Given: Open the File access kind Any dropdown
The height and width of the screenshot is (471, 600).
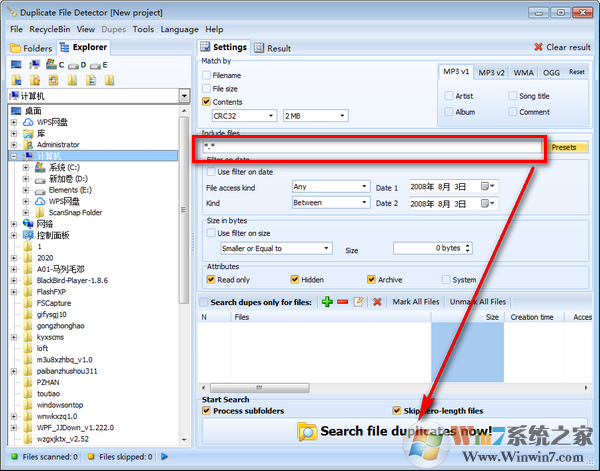Looking at the screenshot, I should (331, 186).
